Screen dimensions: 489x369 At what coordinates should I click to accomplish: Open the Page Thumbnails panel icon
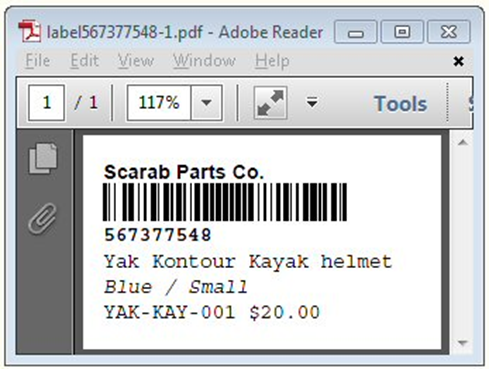click(43, 159)
